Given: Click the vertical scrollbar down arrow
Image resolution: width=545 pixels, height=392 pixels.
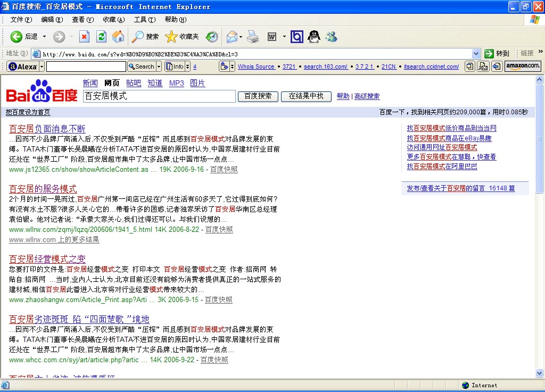Looking at the screenshot, I should [540, 373].
